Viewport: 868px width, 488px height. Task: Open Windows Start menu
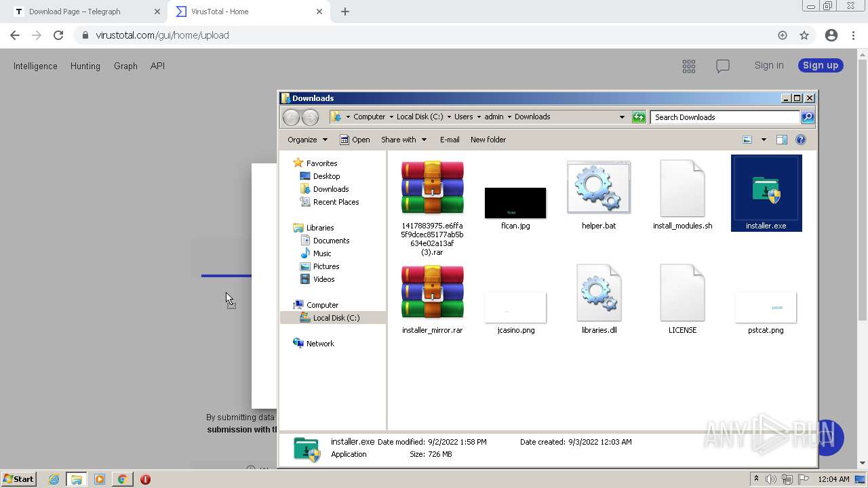[18, 479]
